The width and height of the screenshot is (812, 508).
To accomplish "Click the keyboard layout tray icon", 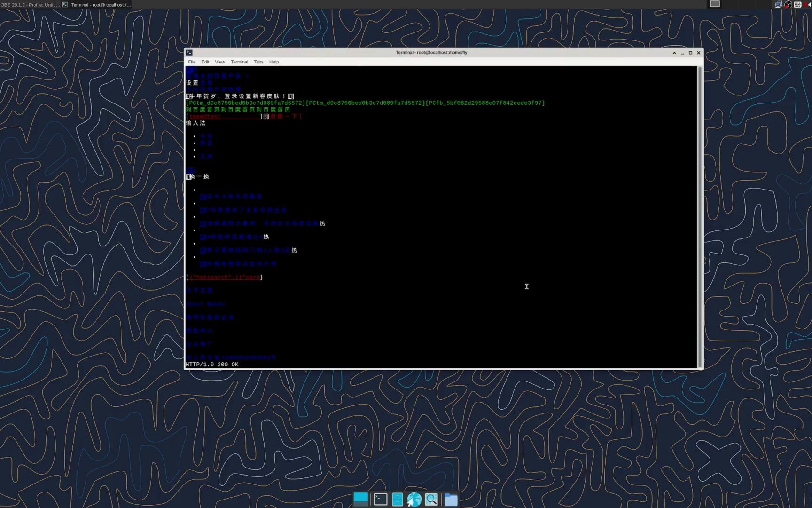I will 797,4.
